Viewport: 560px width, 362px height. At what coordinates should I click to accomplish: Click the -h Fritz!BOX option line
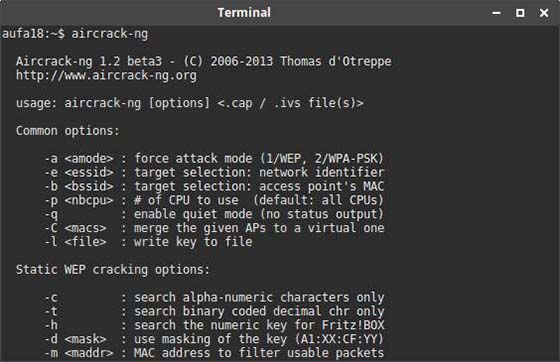coord(214,325)
